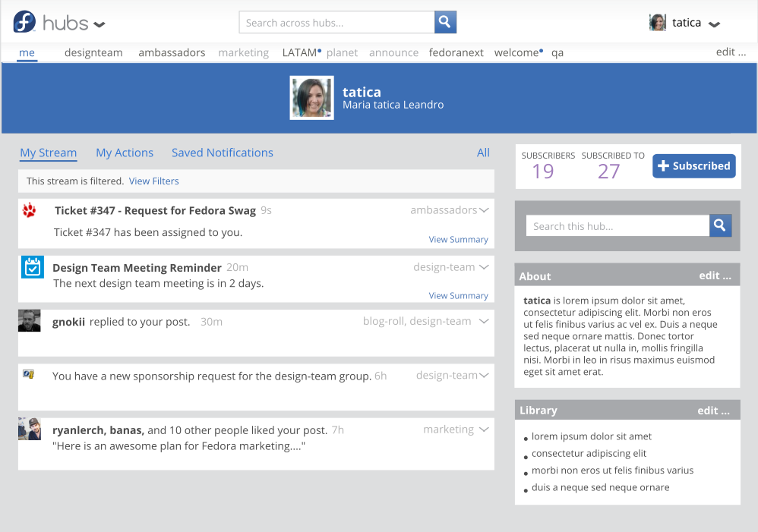The height and width of the screenshot is (532, 758).
Task: Open the qa hub tab
Action: tap(557, 53)
